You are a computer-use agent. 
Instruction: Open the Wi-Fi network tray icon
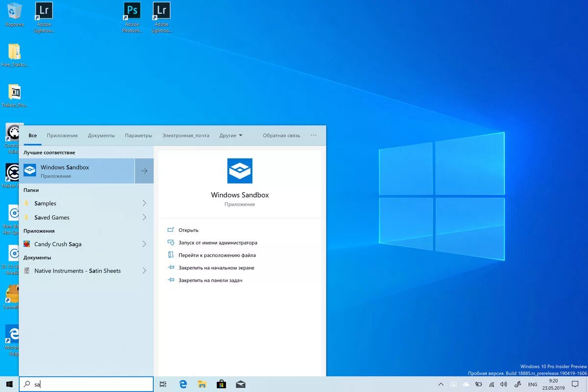pyautogui.click(x=491, y=385)
